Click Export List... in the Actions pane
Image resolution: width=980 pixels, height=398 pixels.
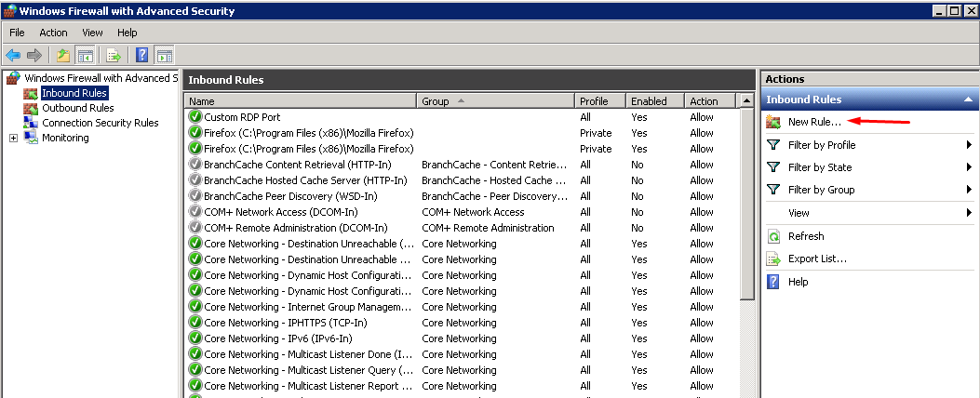point(816,259)
